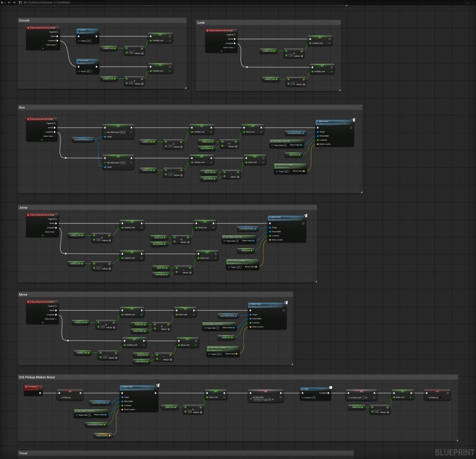Click the red event icon on EnhancedInputAction IA_Run node

click(28, 119)
